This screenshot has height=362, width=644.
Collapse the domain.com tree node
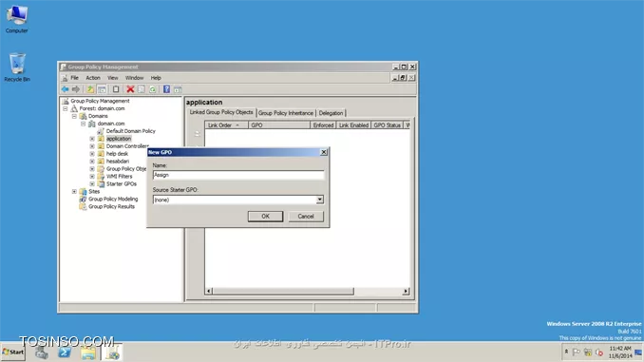(84, 124)
